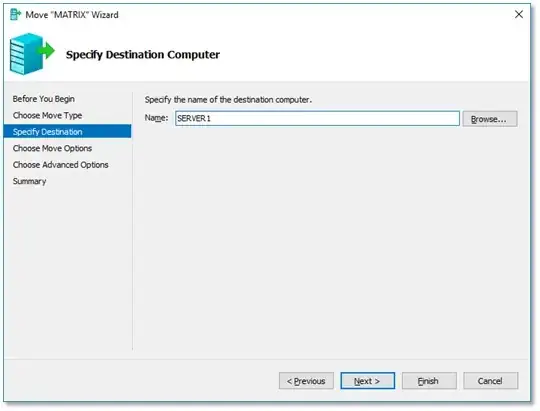Go back with the Previous button
Viewport: 540px width, 411px height.
click(306, 381)
